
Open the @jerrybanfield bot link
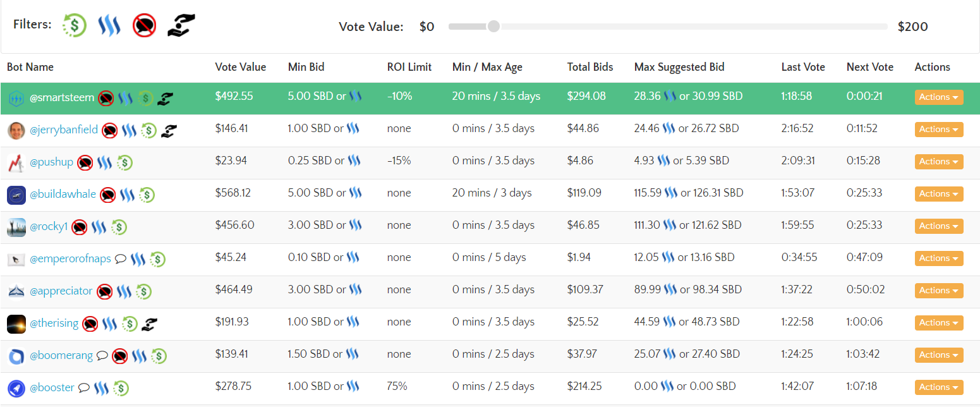(x=64, y=130)
